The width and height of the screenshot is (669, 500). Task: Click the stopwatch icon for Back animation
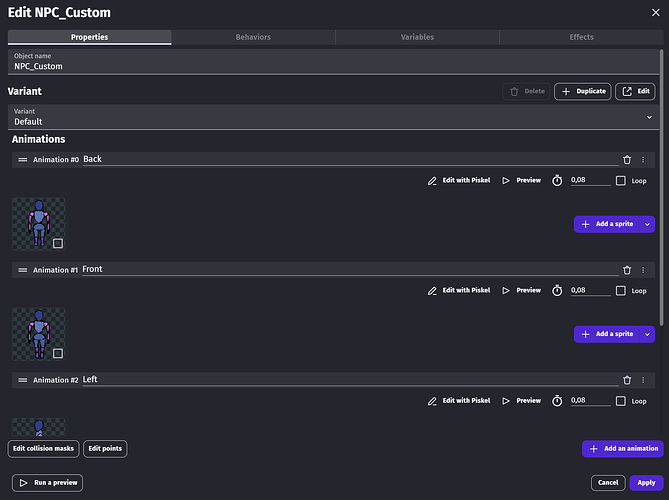[x=557, y=180]
